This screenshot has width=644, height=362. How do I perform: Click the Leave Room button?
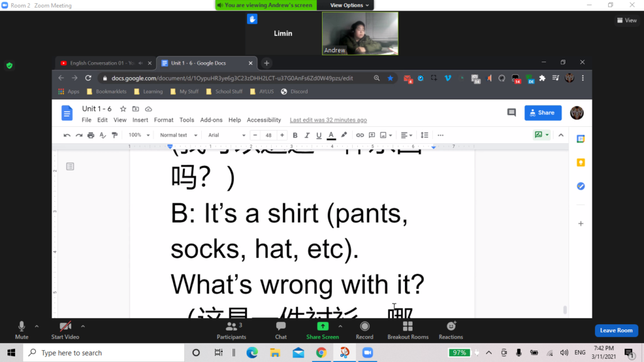click(616, 331)
